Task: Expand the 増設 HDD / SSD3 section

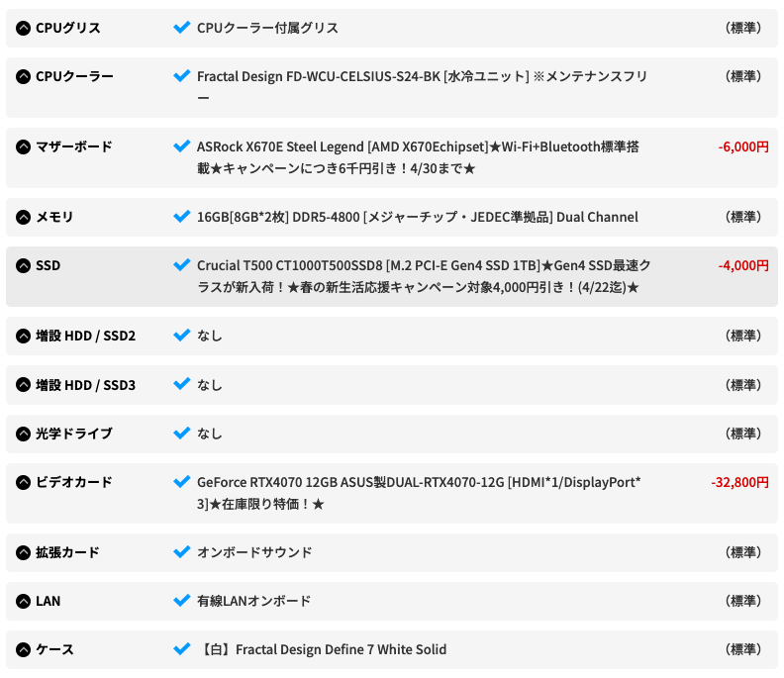Action: tap(391, 385)
